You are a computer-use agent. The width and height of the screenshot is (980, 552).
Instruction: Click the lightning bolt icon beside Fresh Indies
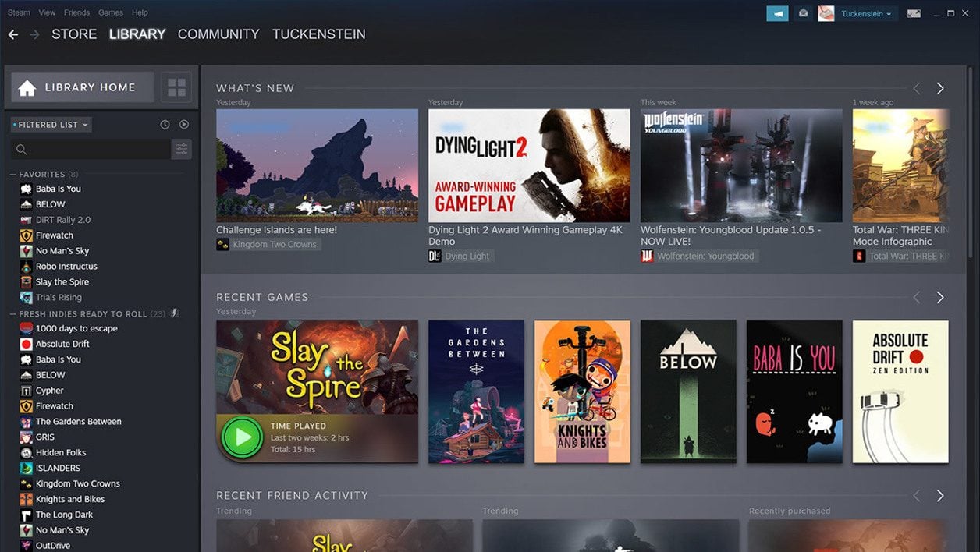coord(175,313)
